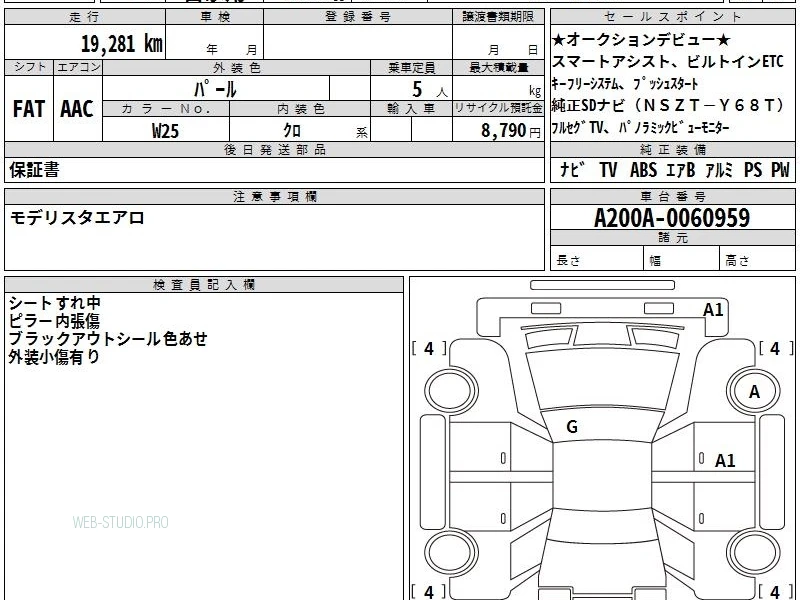
Task: Select the equipment item "アルミ"
Action: tap(719, 169)
